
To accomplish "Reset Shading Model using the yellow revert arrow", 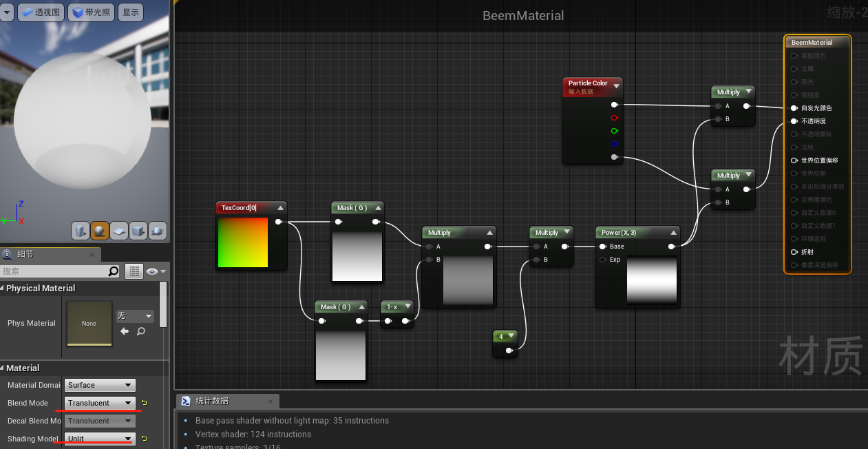I will [145, 439].
